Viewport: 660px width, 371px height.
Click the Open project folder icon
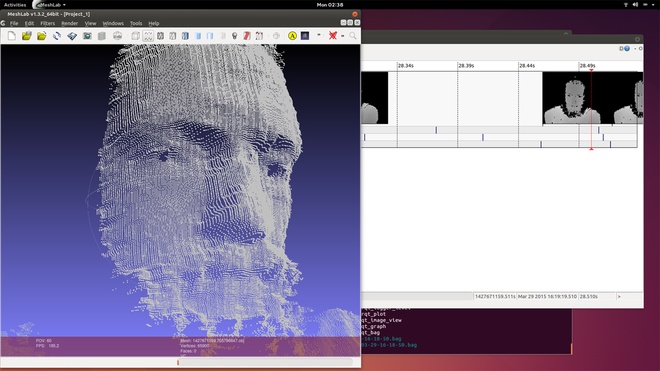(x=27, y=36)
